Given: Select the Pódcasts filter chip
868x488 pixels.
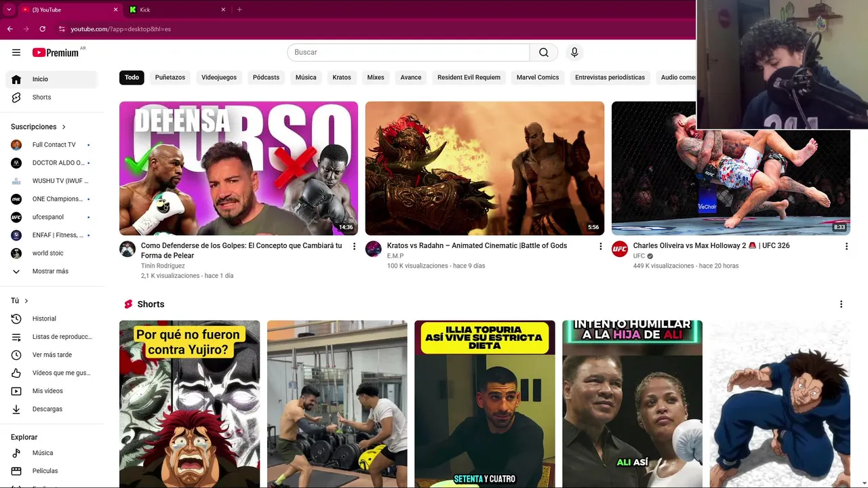Looking at the screenshot, I should coord(266,77).
